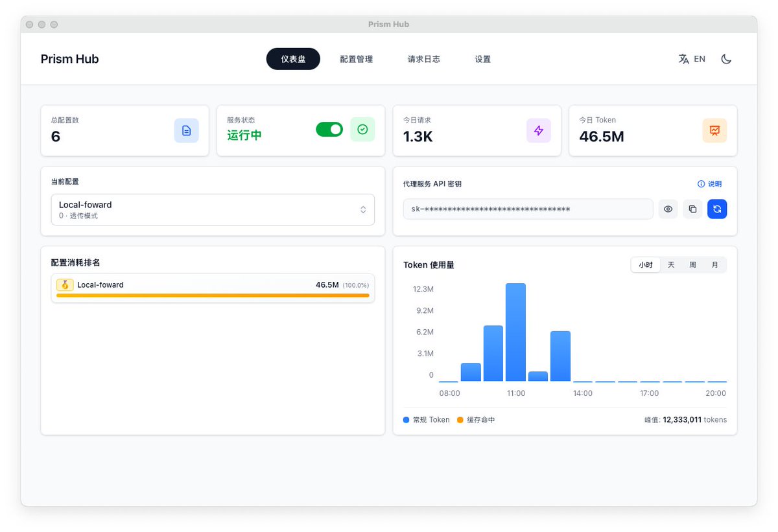Click the green check status icon
Screen dimensions: 778x532
coord(362,130)
